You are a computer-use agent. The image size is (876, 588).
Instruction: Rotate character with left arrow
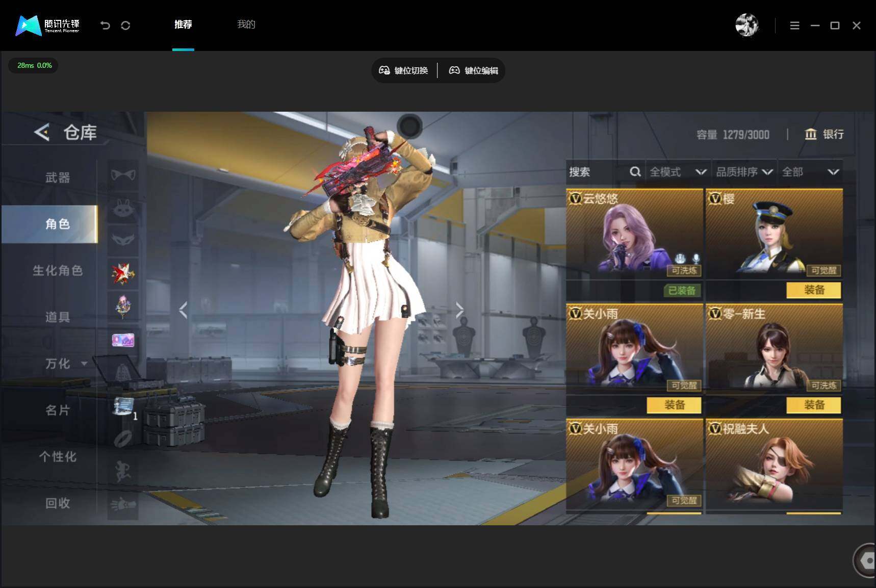click(x=183, y=310)
